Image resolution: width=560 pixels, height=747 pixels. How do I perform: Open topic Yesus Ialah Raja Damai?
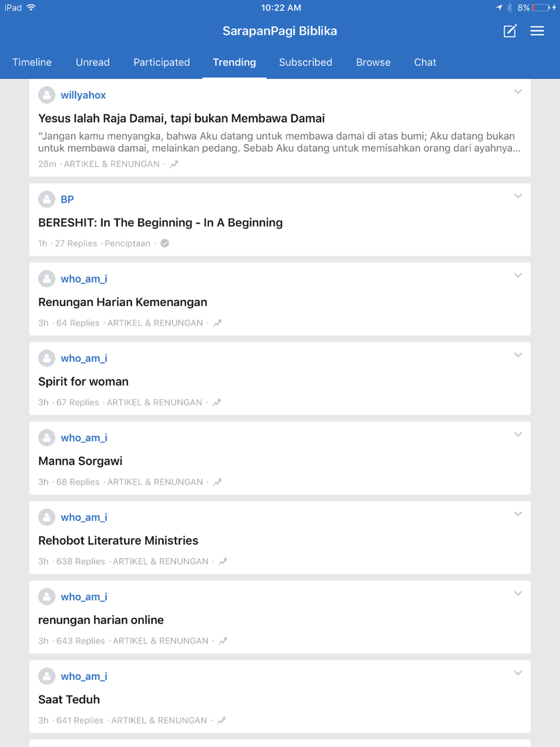coord(181,119)
